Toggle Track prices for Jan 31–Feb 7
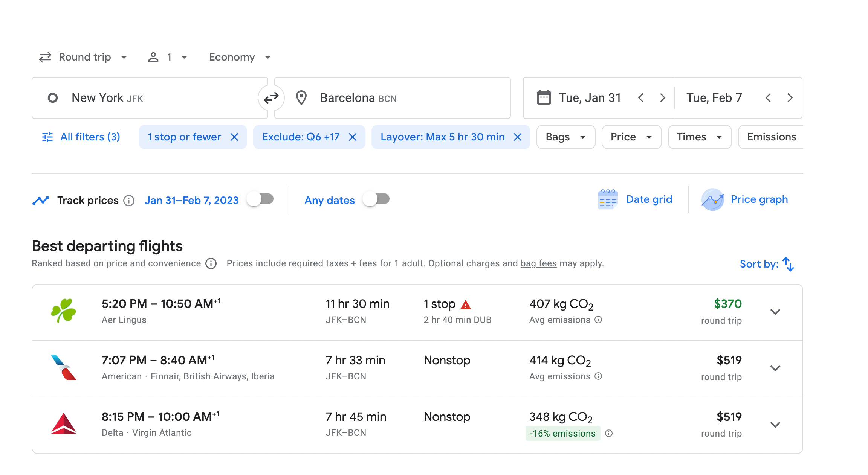This screenshot has height=475, width=868. coord(260,199)
